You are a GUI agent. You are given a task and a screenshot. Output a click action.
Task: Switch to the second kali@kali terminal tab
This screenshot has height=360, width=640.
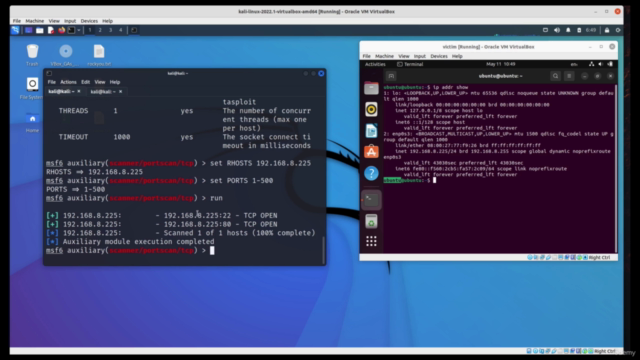[x=103, y=91]
